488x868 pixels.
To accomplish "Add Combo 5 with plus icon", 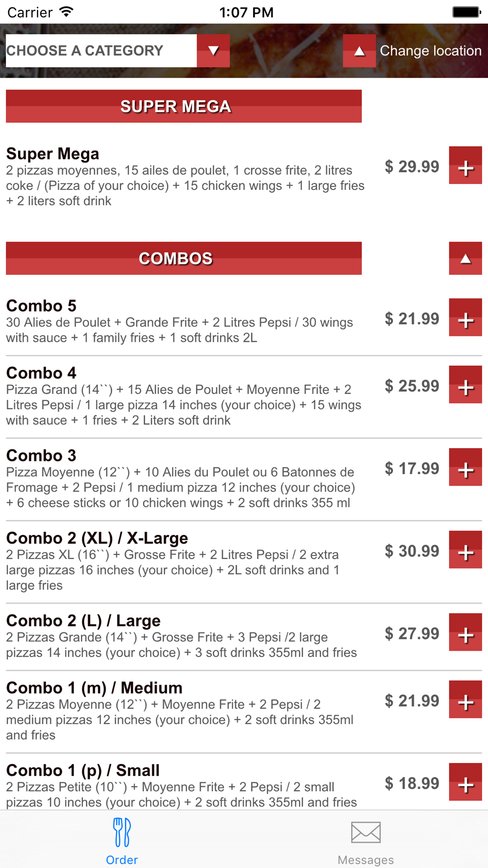I will coord(466,317).
